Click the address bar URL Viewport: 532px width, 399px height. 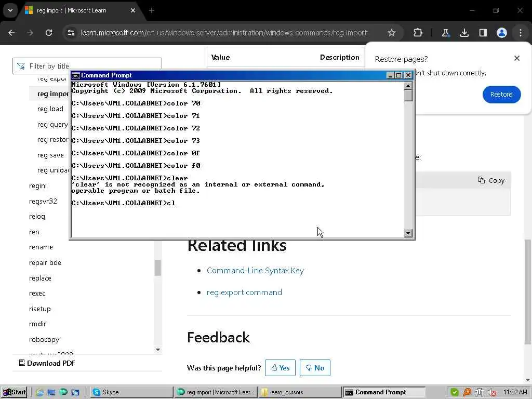[224, 33]
